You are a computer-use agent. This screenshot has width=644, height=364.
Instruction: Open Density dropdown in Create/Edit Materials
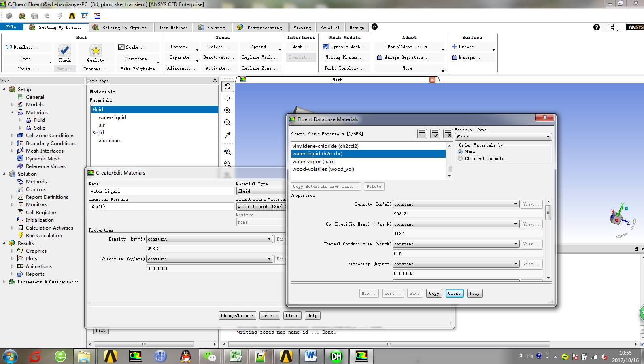(209, 239)
